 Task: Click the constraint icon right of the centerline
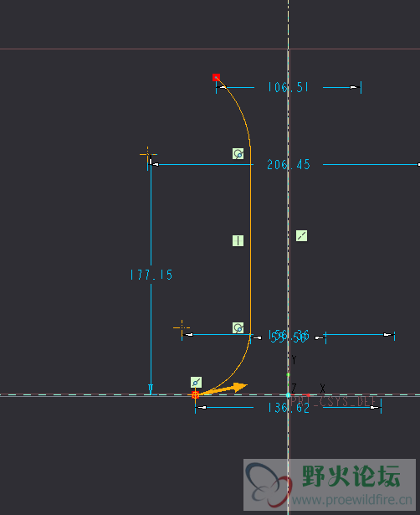[301, 236]
